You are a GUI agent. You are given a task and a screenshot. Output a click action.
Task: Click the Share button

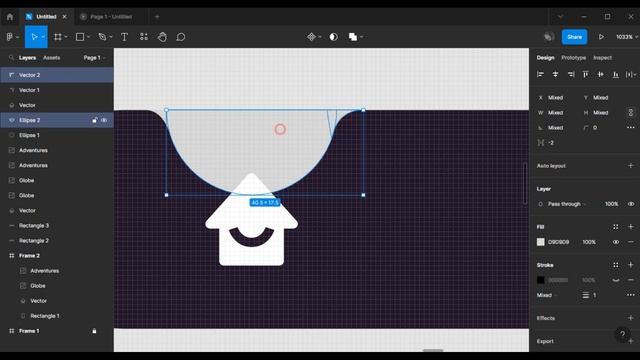574,37
